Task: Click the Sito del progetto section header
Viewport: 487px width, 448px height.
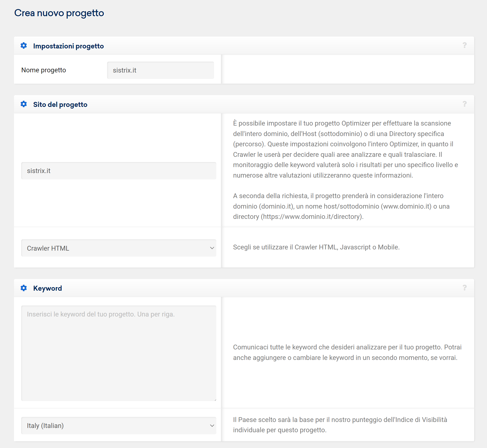Action: pos(60,105)
